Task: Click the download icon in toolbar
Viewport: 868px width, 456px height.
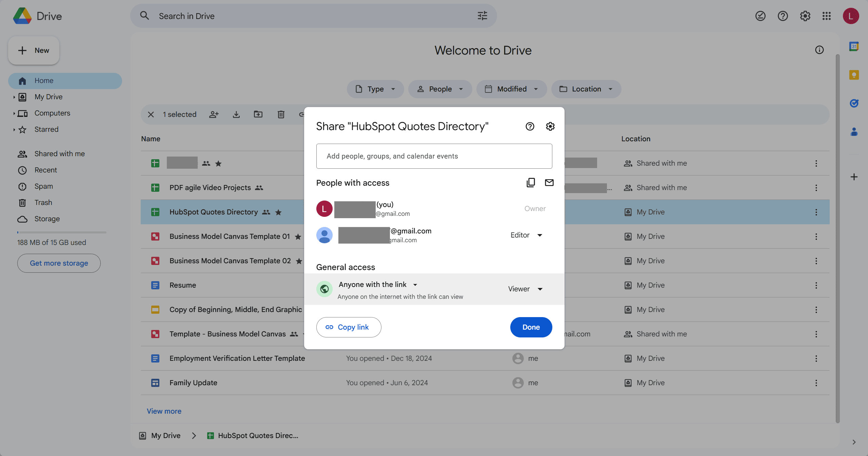Action: click(237, 115)
